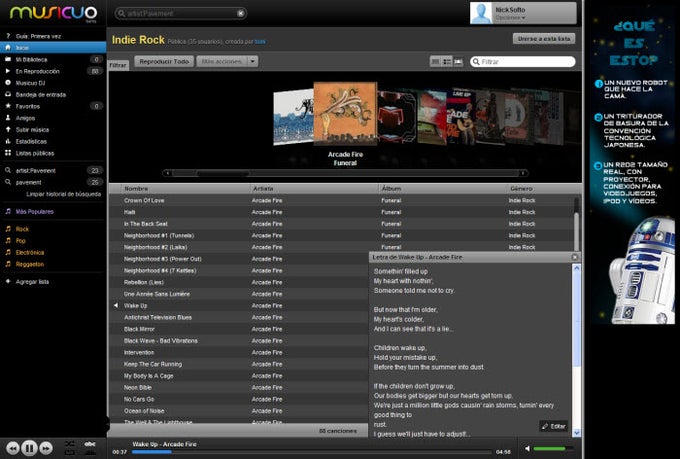Screen dimensions: 680x459
Task: Click the Editar lyrics button
Action: (x=553, y=426)
